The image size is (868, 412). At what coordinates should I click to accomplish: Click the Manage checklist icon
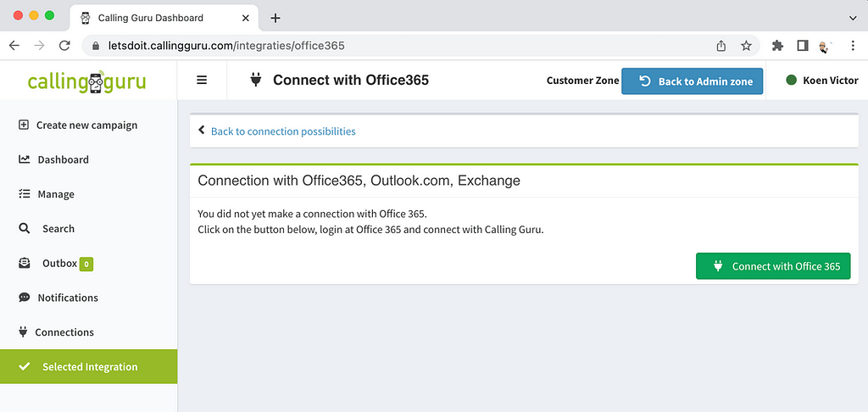point(24,194)
